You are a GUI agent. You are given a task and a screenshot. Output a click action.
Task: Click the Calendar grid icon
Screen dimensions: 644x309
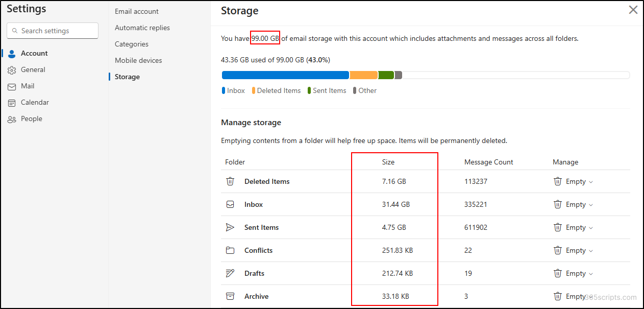tap(12, 103)
